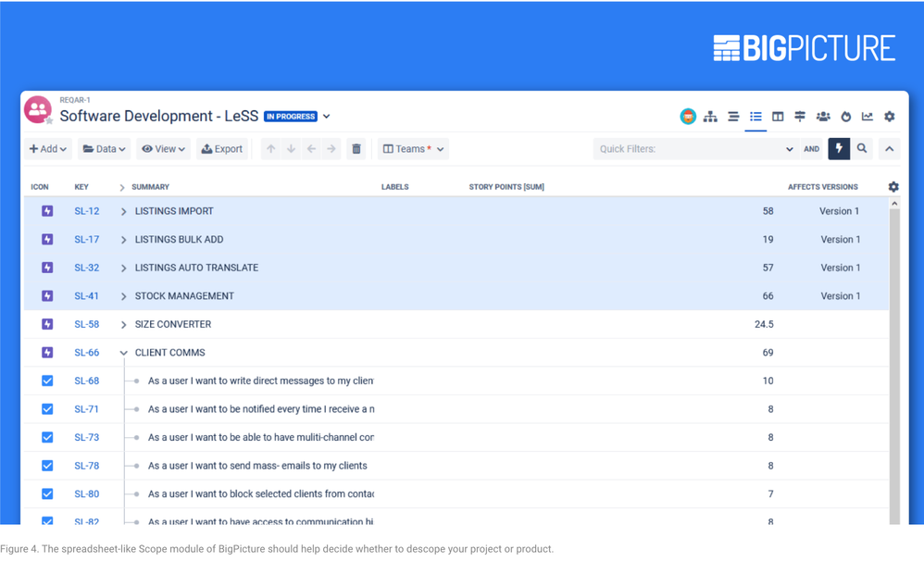Click the delete trash icon
This screenshot has height=562, width=924.
click(356, 149)
